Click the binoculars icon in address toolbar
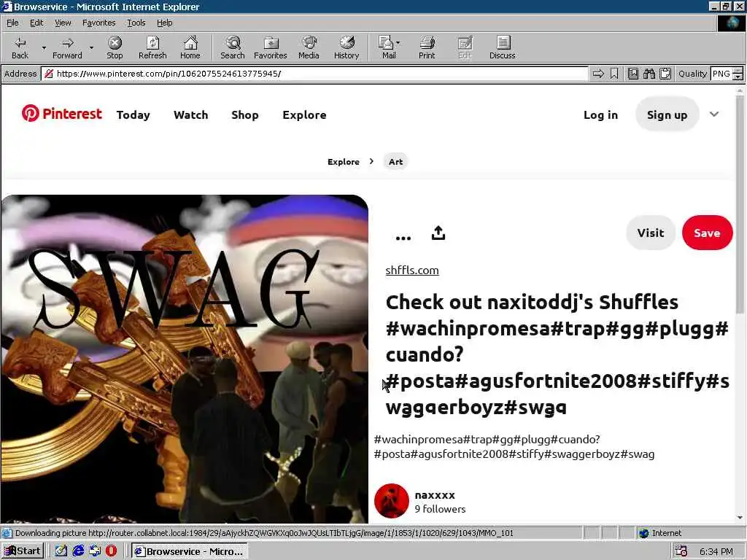 pos(649,74)
